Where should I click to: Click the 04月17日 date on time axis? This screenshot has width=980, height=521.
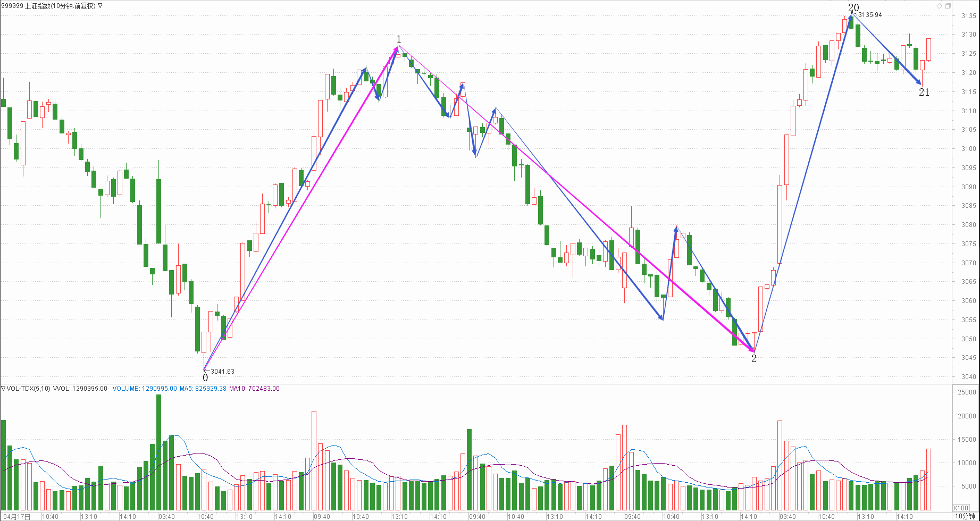[17, 517]
